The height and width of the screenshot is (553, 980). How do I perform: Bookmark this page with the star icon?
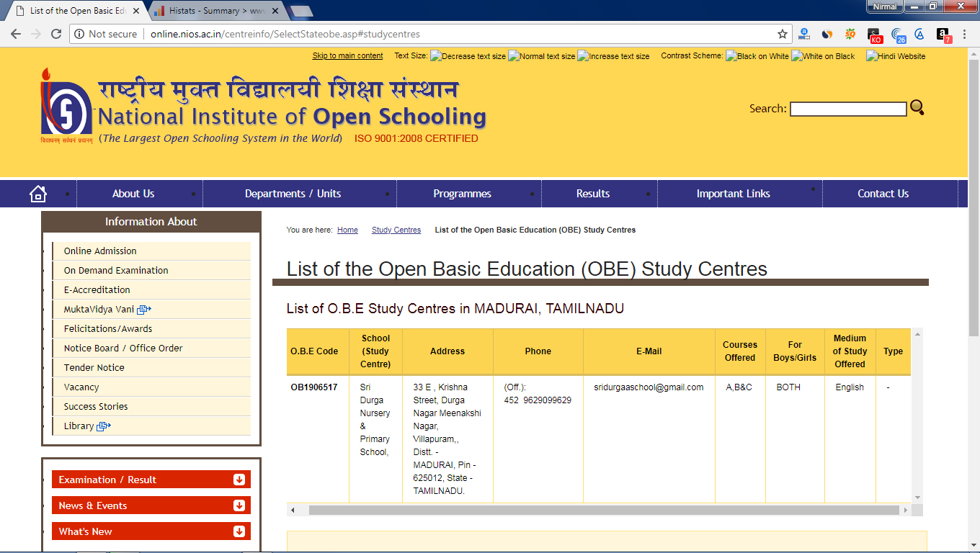(783, 34)
